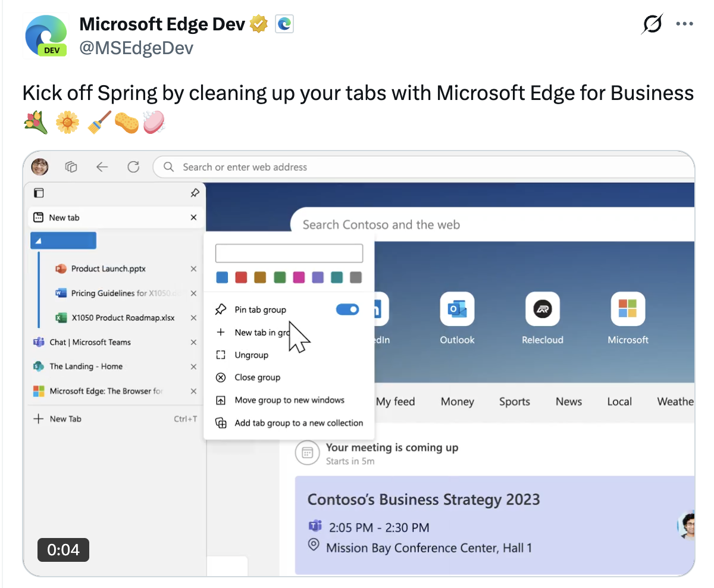Click the Search or enter web address bar

tap(424, 167)
